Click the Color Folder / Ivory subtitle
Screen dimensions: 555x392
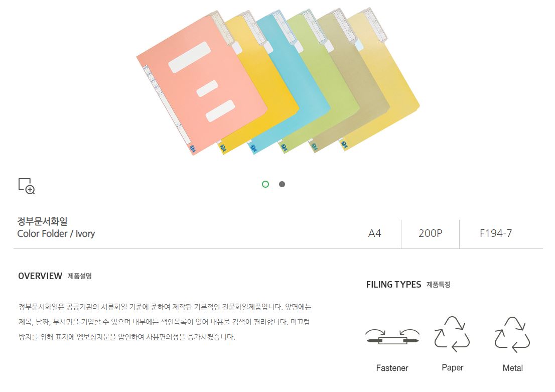click(x=56, y=233)
